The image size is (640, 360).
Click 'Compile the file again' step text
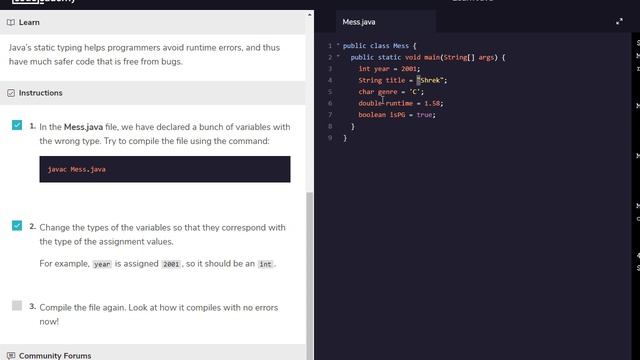(x=159, y=314)
